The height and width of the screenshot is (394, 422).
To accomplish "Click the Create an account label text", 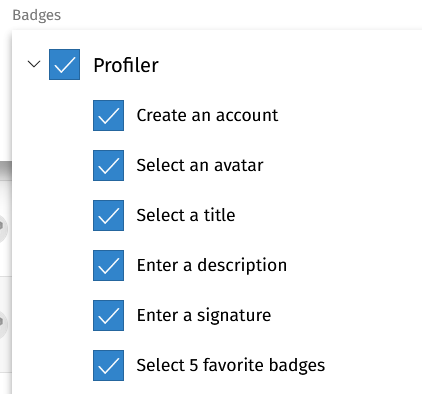I will coord(207,115).
